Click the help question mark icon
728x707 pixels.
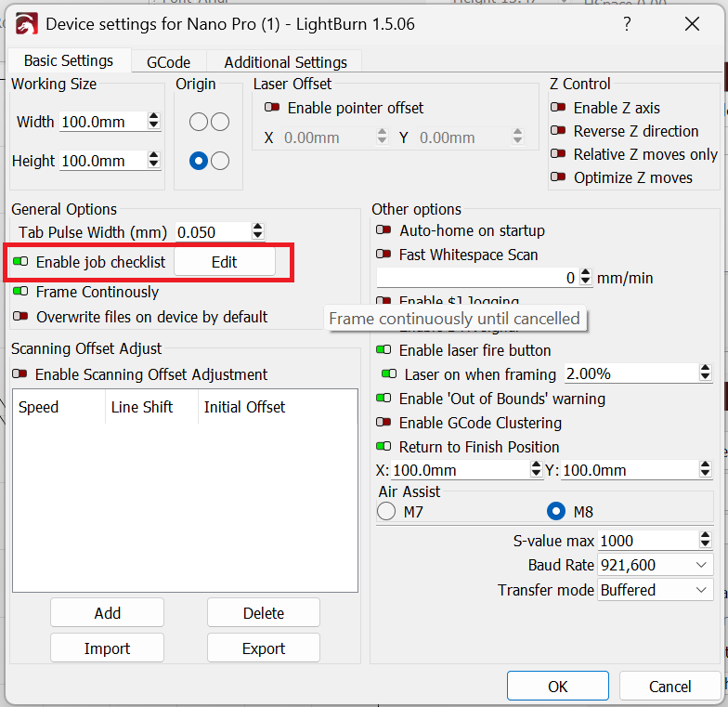point(628,24)
